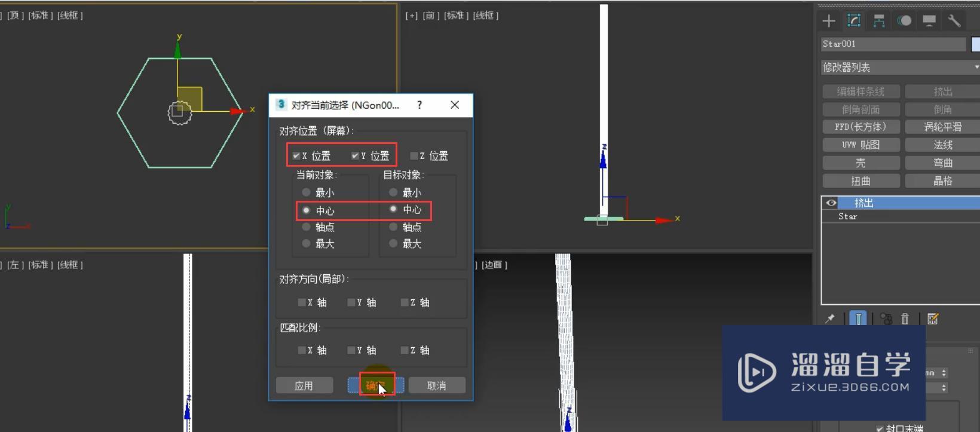Apply the 法线 modifier
Image resolution: width=980 pixels, height=432 pixels.
point(942,145)
